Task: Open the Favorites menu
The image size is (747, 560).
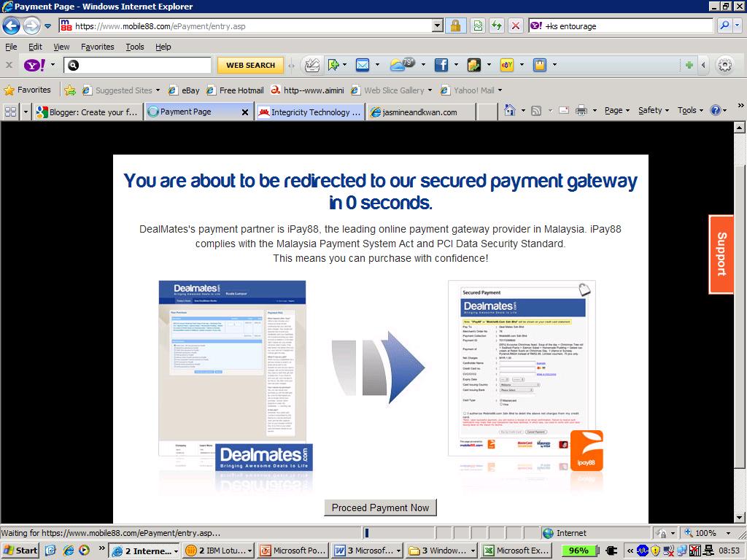Action: pyautogui.click(x=98, y=47)
